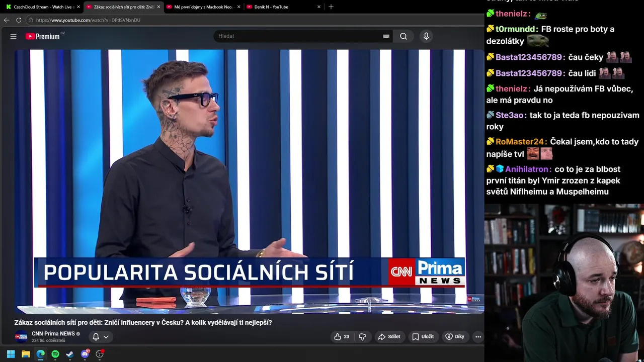Click the streamer webcam overlay
644x362 pixels.
tap(564, 283)
